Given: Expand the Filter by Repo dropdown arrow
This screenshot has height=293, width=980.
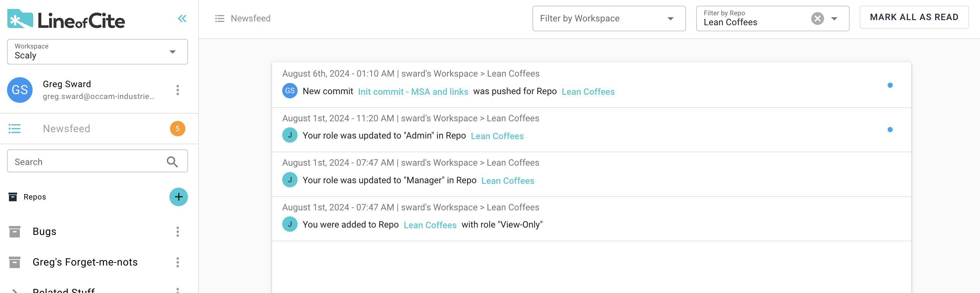Looking at the screenshot, I should [834, 19].
